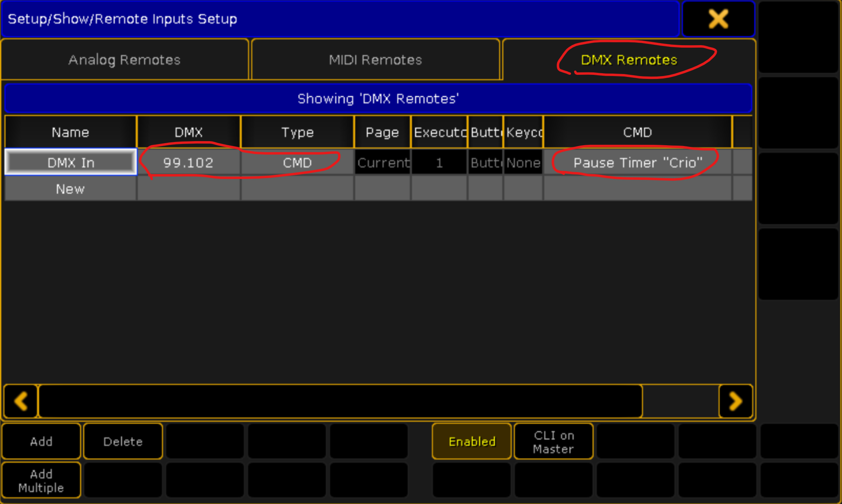Click the DMX column header
The width and height of the screenshot is (842, 504).
click(x=188, y=132)
